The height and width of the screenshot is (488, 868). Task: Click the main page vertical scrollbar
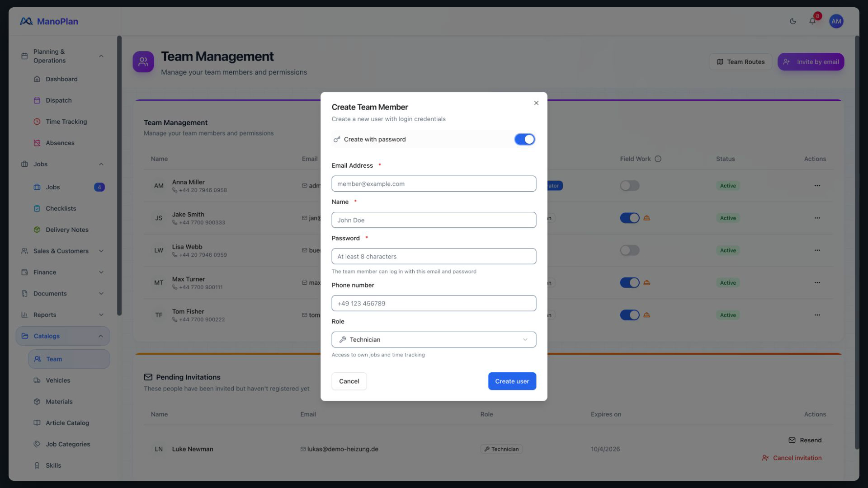click(x=857, y=242)
